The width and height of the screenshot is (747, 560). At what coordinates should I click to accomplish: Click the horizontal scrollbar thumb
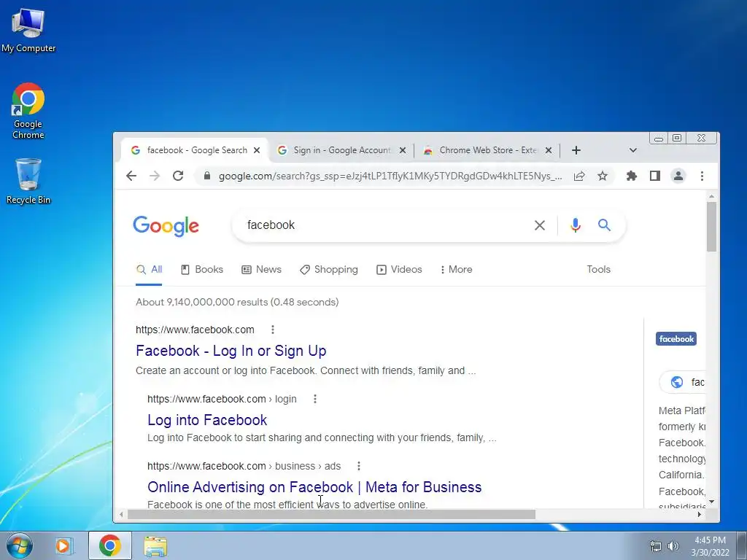(x=331, y=515)
